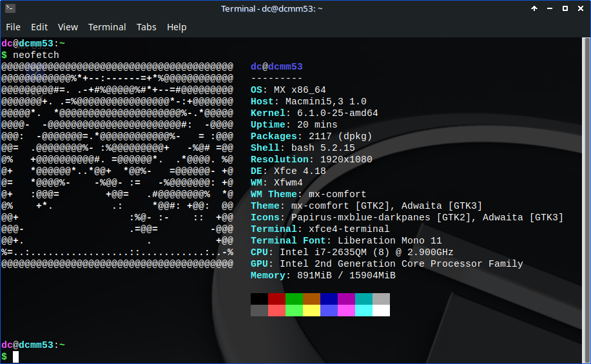591x364 pixels.
Task: Click the 'Terminal Font: Liberation Mono 11' line
Action: pos(346,241)
